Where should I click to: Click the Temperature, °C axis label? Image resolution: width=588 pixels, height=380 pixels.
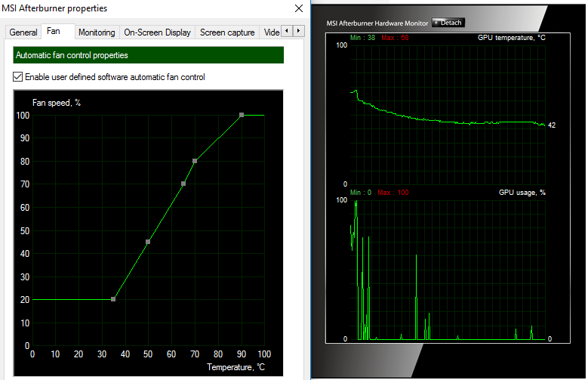pyautogui.click(x=236, y=367)
